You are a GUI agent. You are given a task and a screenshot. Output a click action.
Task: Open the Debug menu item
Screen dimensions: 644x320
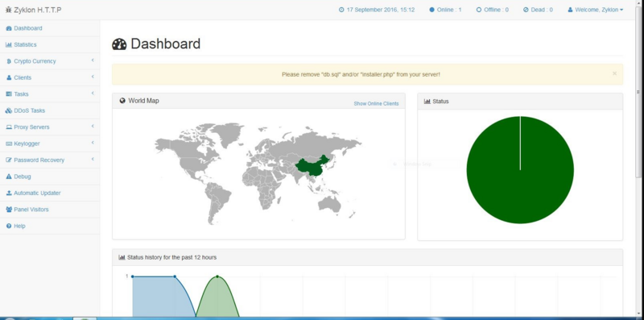50,177
